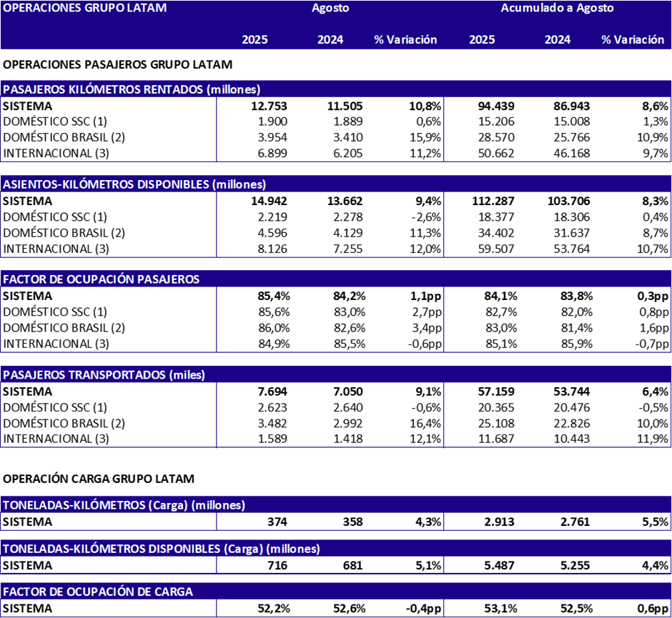This screenshot has width=672, height=618.
Task: Click the 3.954 Doméstico Brasil cell
Action: [272, 137]
